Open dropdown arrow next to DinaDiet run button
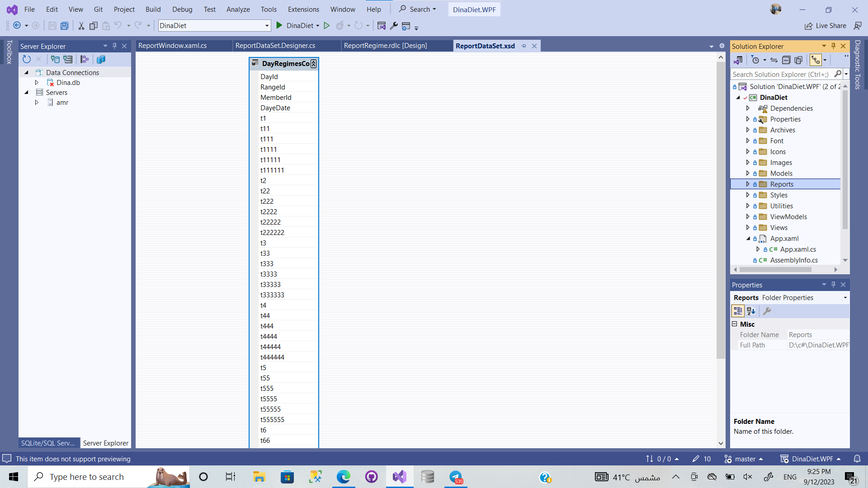This screenshot has width=868, height=488. point(318,26)
